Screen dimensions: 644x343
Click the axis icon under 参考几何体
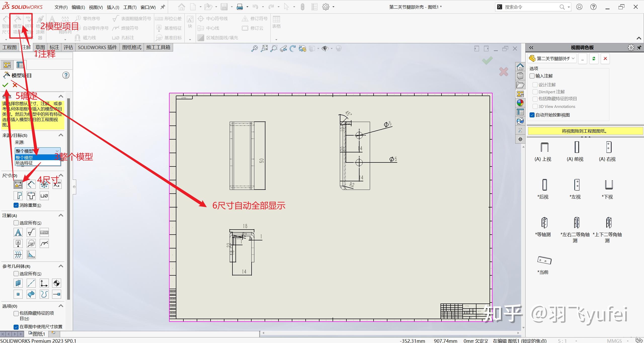31,283
